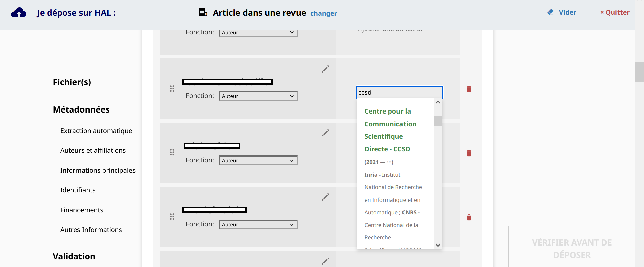
Task: Click the Je dépose sur HAL title
Action: 76,13
